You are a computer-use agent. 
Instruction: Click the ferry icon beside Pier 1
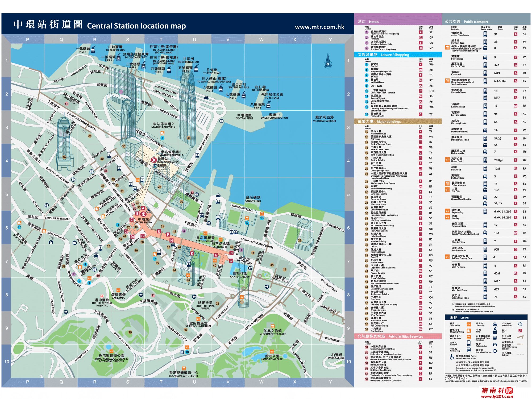point(93,49)
